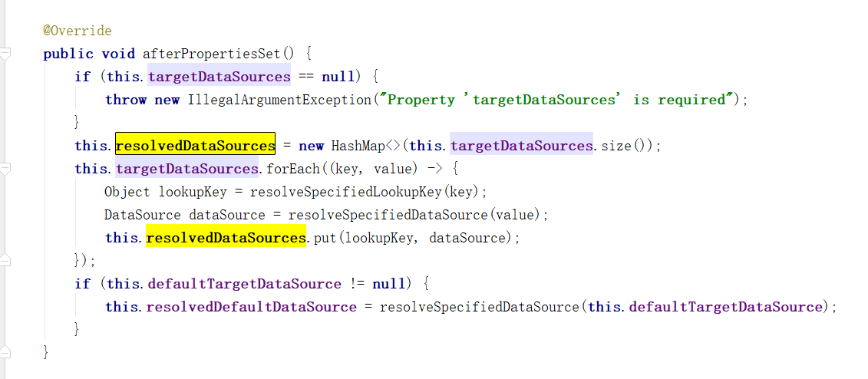
Task: Place the cursor on the afterPropertiesSet method name
Action: 212,54
